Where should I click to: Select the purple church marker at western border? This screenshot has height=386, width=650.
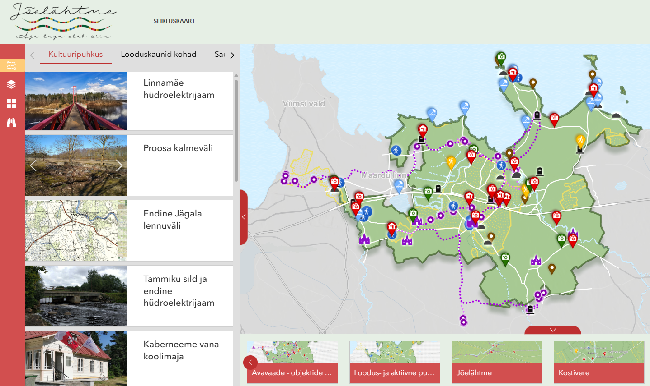[364, 239]
